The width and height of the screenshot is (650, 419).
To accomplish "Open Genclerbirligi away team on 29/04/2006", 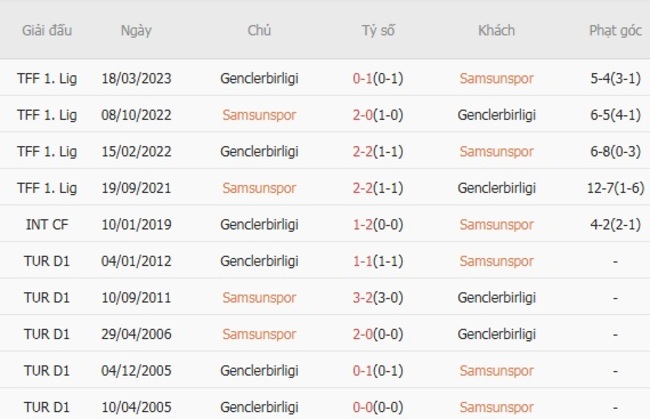I will point(496,335).
